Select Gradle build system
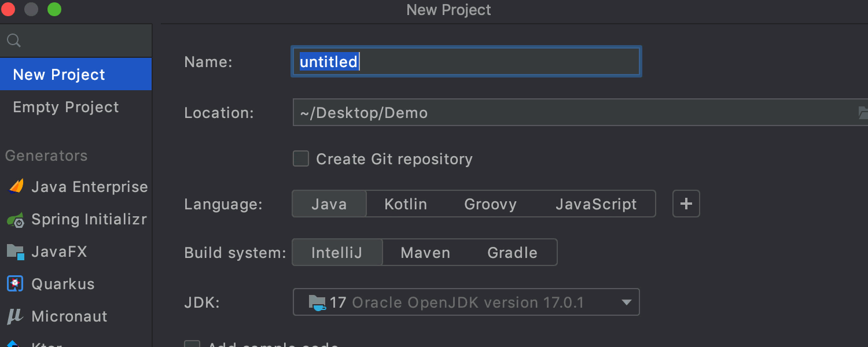This screenshot has width=868, height=347. [512, 253]
